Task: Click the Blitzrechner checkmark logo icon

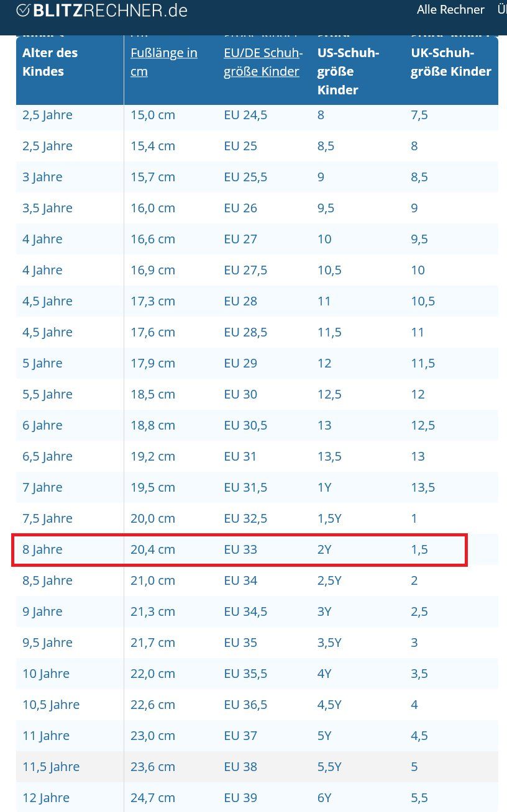Action: pos(23,11)
